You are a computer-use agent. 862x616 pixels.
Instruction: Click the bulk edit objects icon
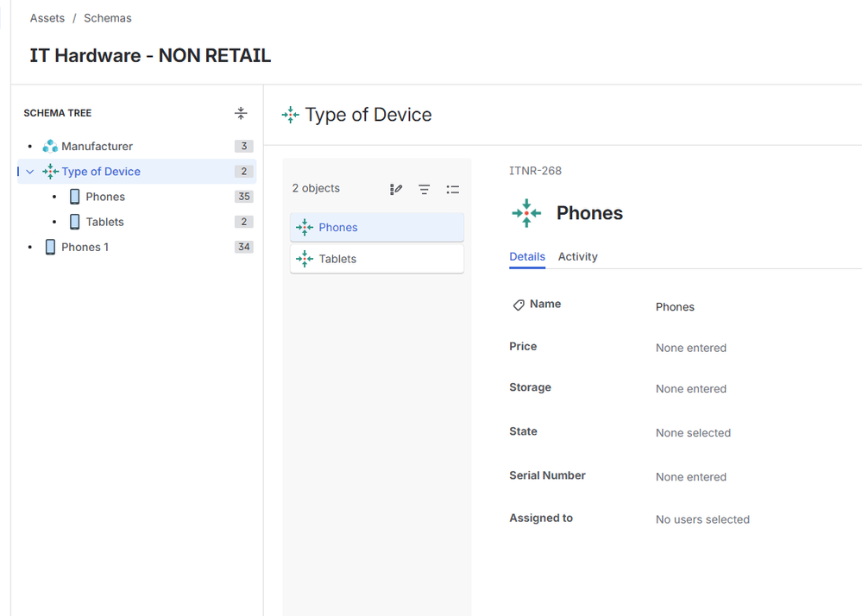(x=396, y=189)
